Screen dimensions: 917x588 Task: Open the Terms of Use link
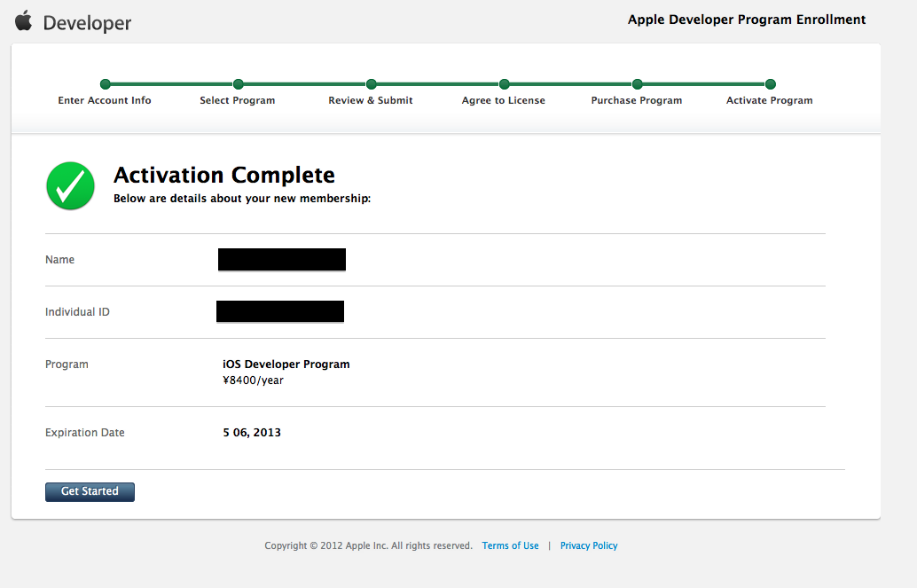point(510,545)
